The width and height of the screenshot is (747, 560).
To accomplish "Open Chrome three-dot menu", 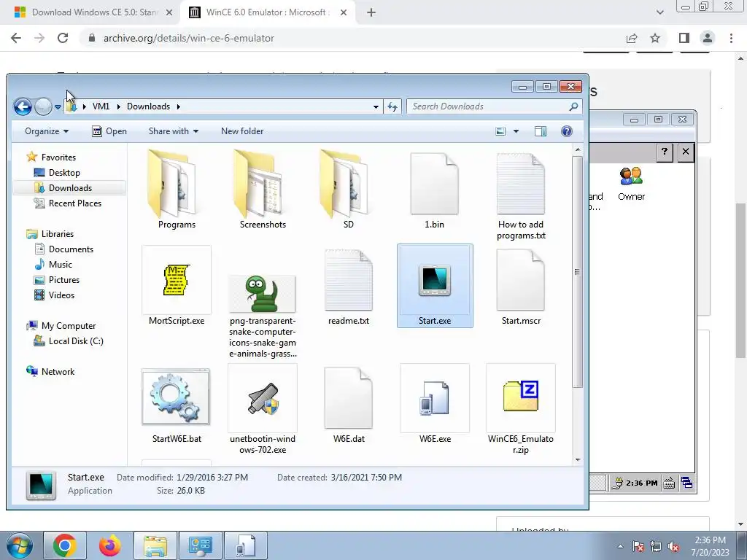I will click(731, 38).
